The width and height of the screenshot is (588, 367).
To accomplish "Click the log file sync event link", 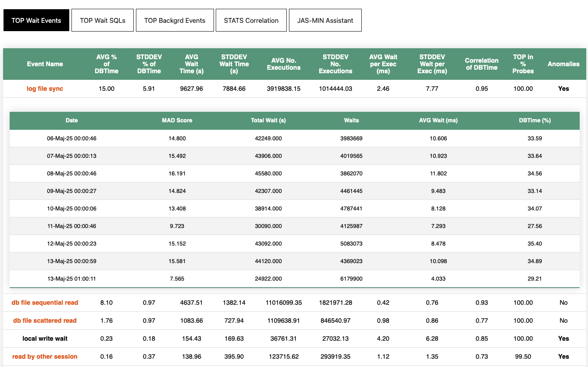I will [x=45, y=89].
